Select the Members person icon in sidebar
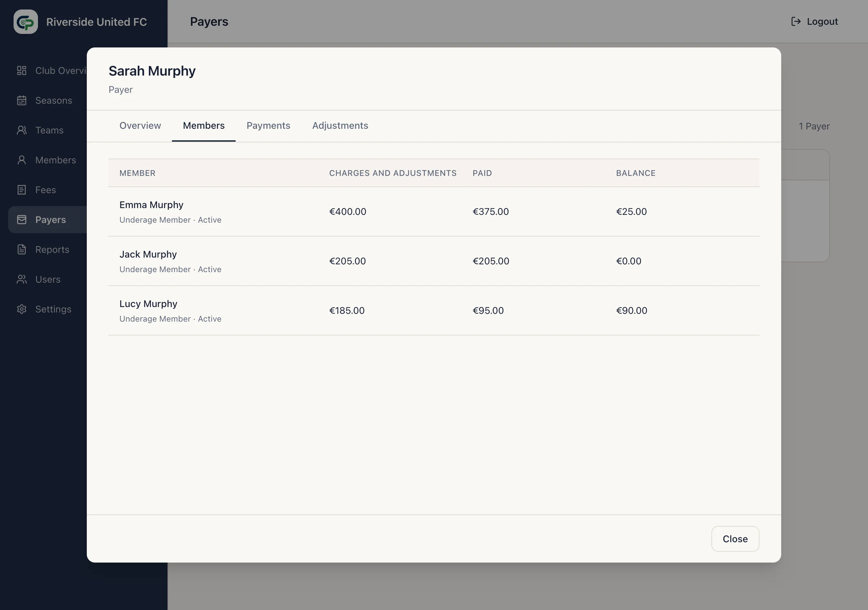This screenshot has height=610, width=868. 22,160
